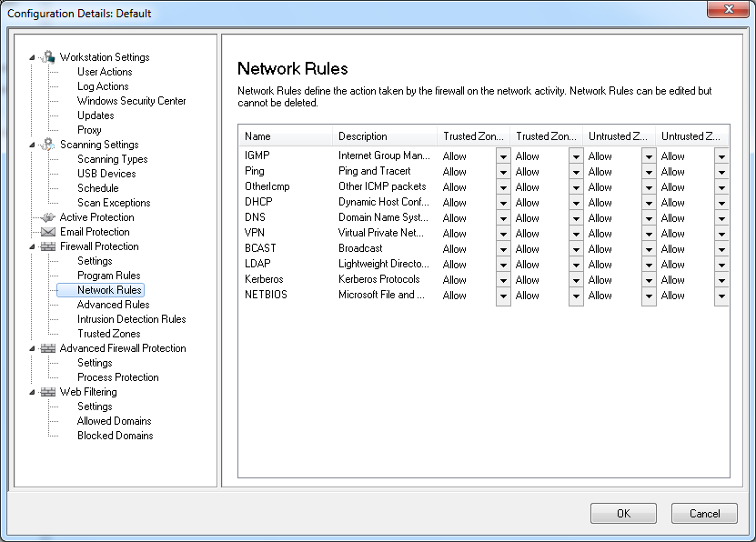
Task: Click the OK button
Action: (623, 514)
